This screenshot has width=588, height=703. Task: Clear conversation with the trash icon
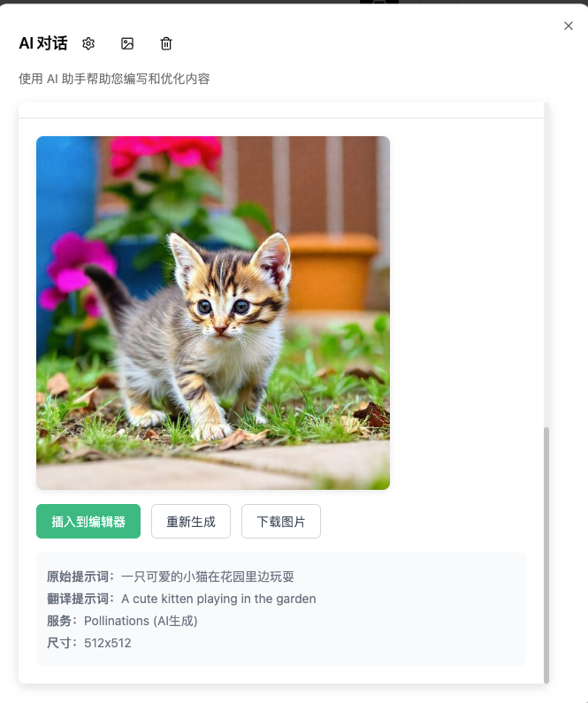[166, 43]
